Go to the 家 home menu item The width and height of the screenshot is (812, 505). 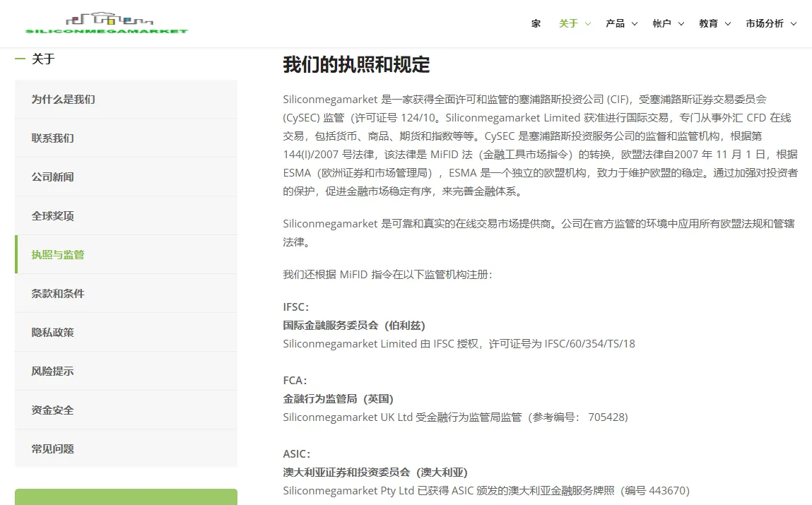click(x=536, y=23)
